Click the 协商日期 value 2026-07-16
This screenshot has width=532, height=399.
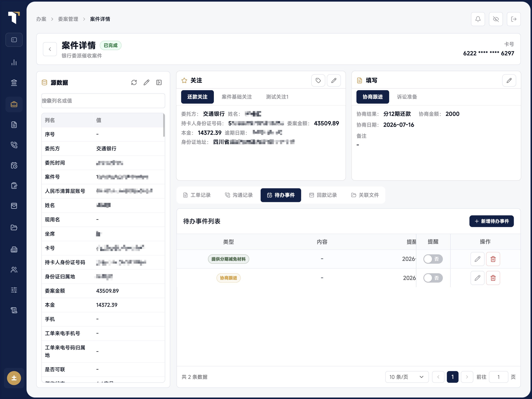click(x=399, y=125)
